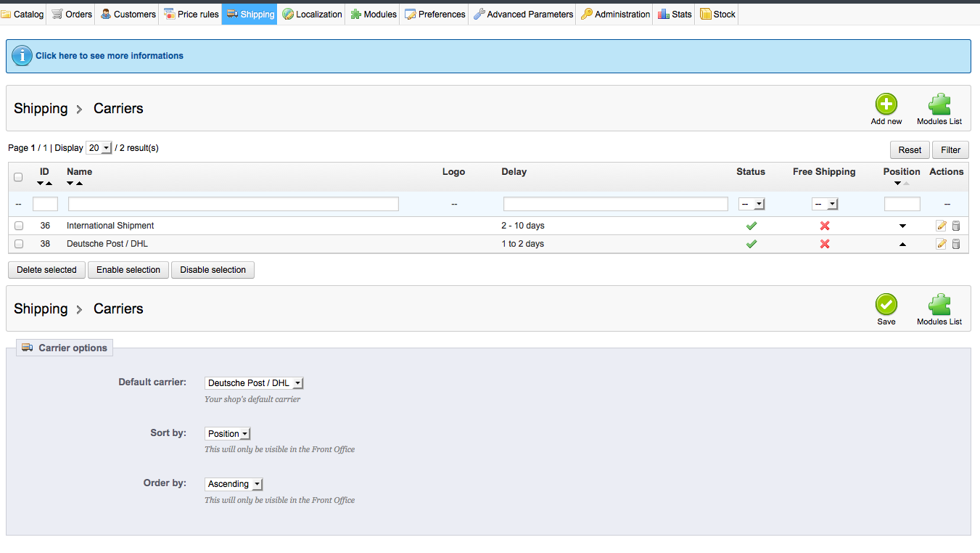980x553 pixels.
Task: Open the Advanced Parameters menu
Action: [x=523, y=14]
